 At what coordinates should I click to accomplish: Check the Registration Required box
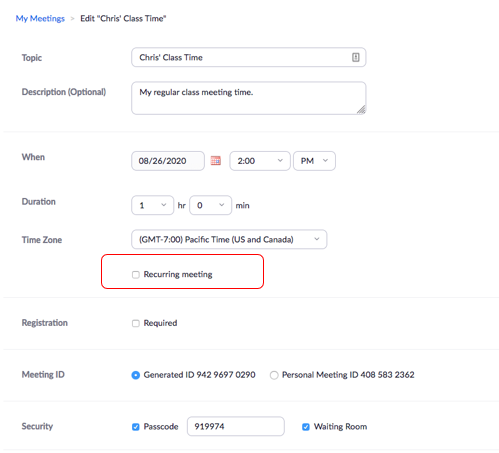pos(135,323)
